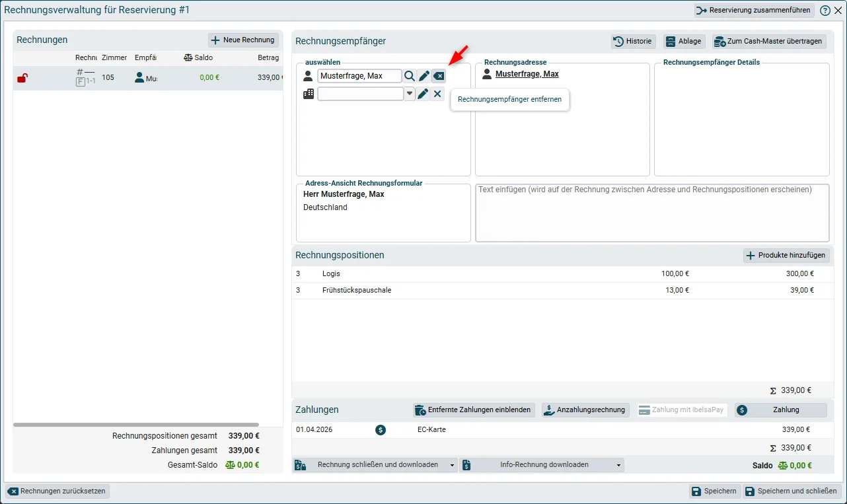847x504 pixels.
Task: Click the building icon before the company field
Action: (x=308, y=94)
